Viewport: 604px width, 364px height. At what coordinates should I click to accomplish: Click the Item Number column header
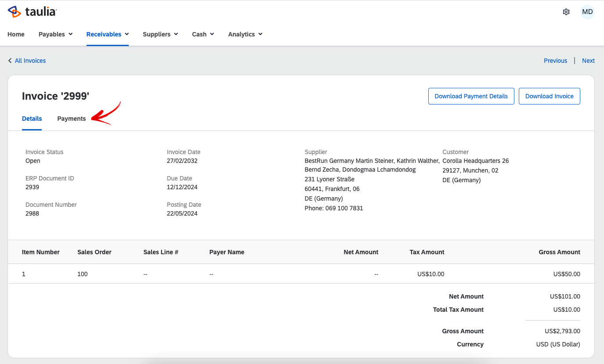(41, 252)
